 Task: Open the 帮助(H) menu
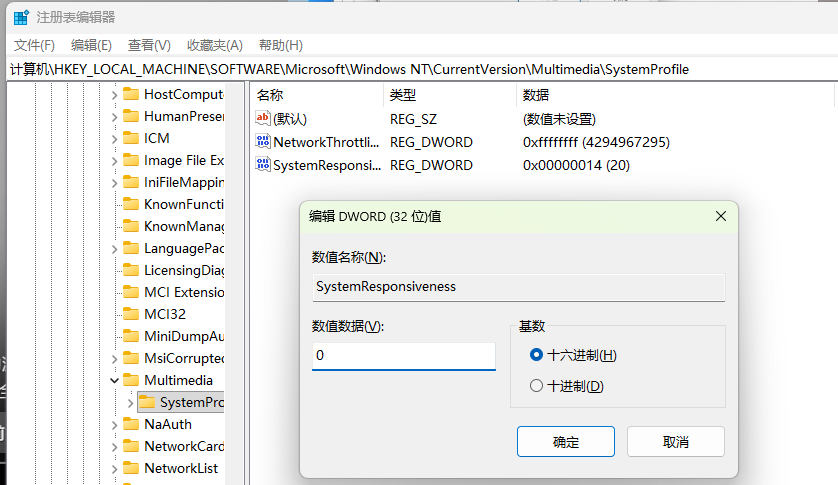281,45
